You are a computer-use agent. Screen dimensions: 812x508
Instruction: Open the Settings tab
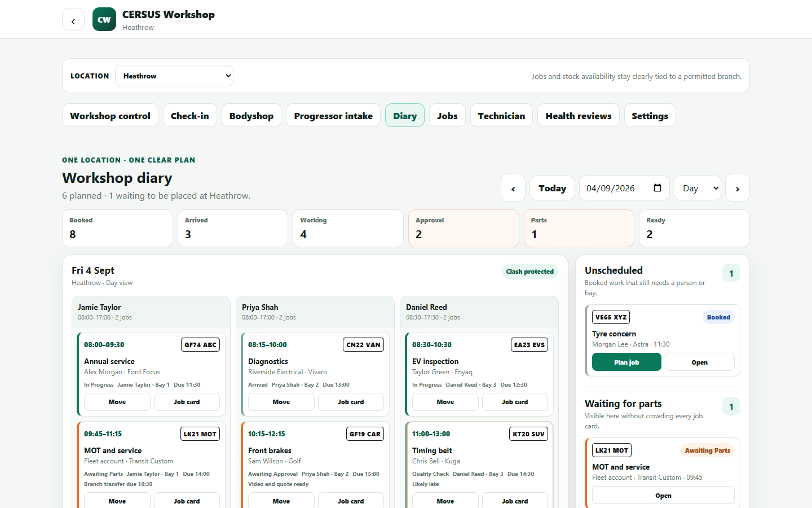tap(650, 115)
